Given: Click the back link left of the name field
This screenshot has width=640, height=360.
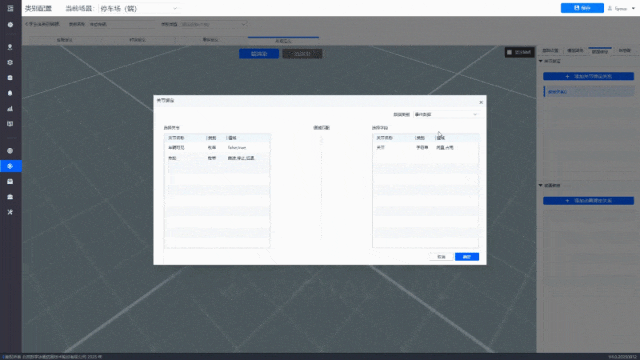Looking at the screenshot, I should pos(42,24).
